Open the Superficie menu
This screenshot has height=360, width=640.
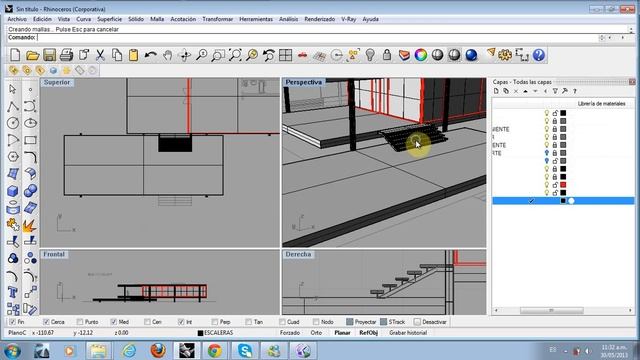point(109,19)
